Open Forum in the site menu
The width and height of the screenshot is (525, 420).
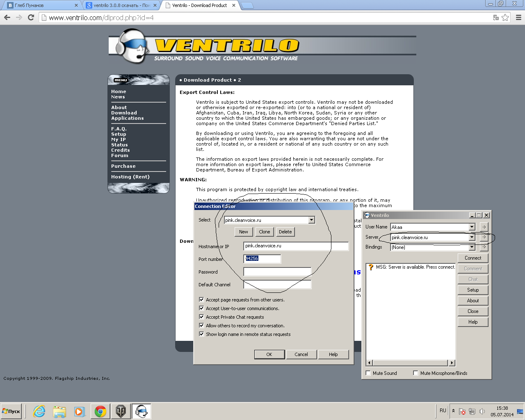(x=120, y=155)
